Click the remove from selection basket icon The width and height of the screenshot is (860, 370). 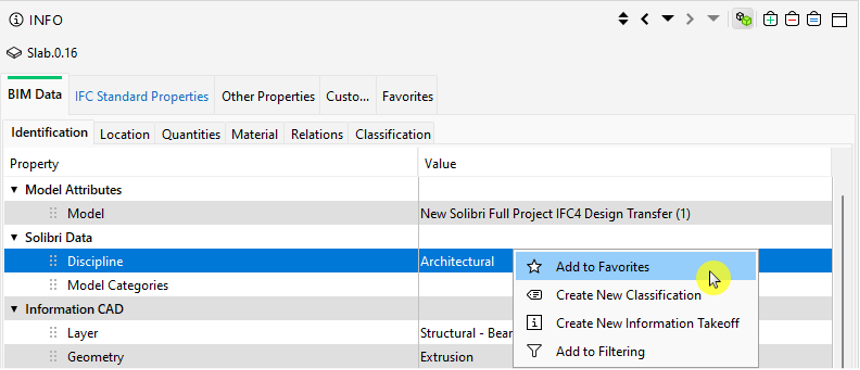pos(792,19)
